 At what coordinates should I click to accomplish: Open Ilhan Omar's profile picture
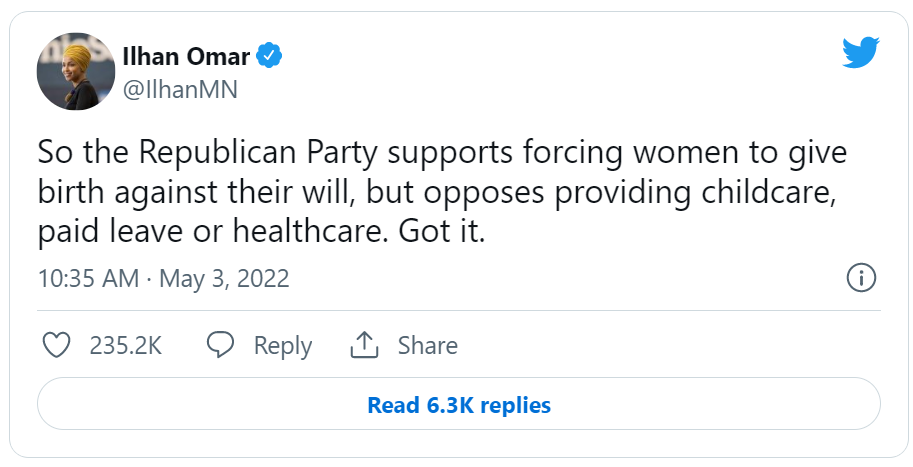point(76,72)
